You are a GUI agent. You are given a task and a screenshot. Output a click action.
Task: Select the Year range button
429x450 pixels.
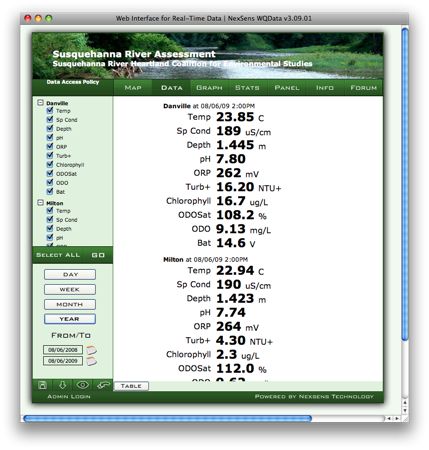tap(70, 319)
